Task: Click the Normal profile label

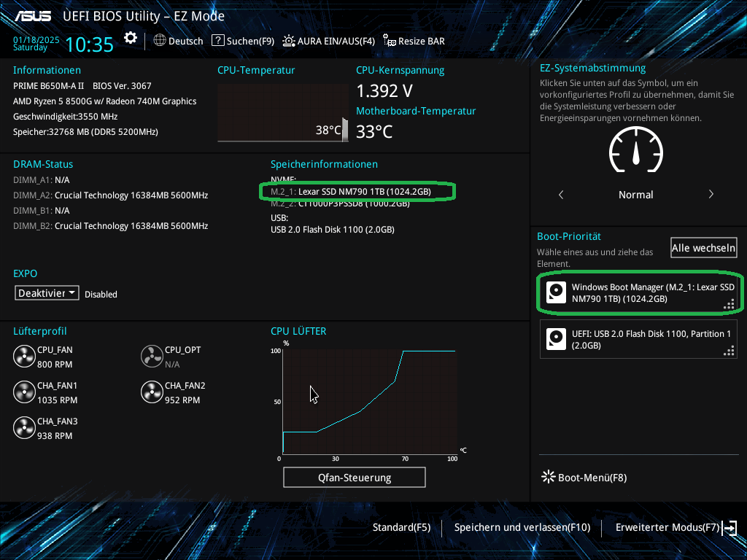Action: click(636, 194)
